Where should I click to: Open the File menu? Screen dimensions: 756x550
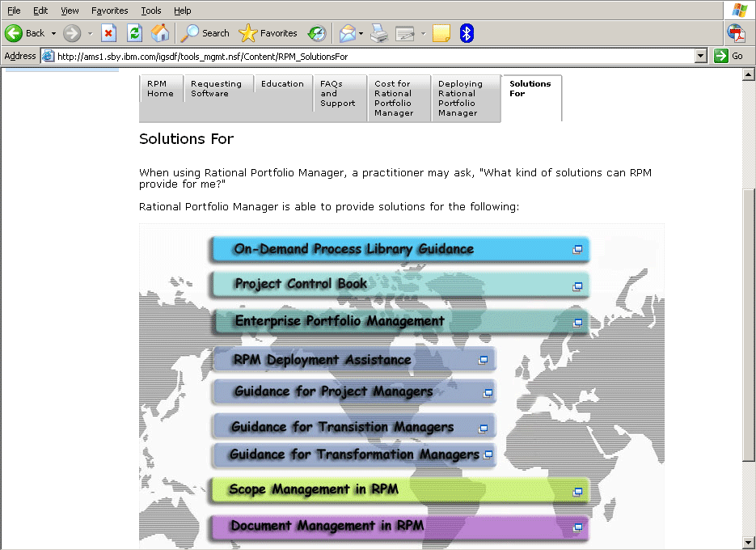[x=14, y=11]
